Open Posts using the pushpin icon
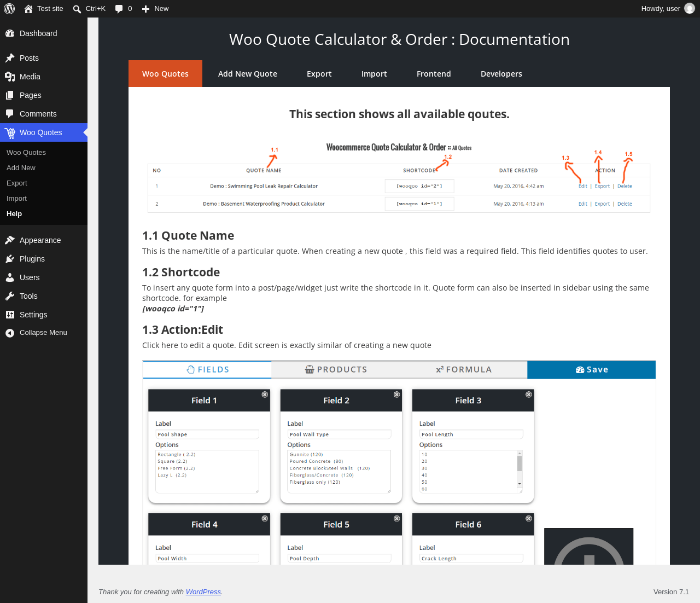700x603 pixels. [10, 58]
